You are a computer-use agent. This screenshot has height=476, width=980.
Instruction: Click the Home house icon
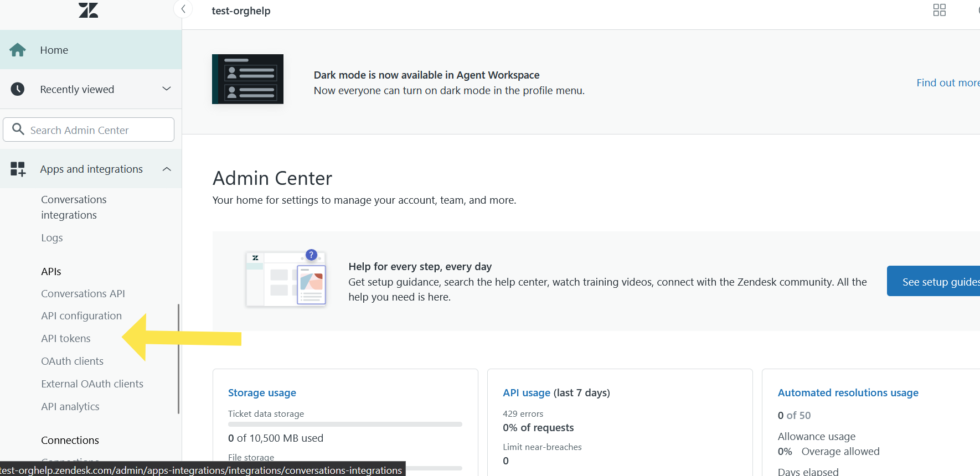[18, 50]
